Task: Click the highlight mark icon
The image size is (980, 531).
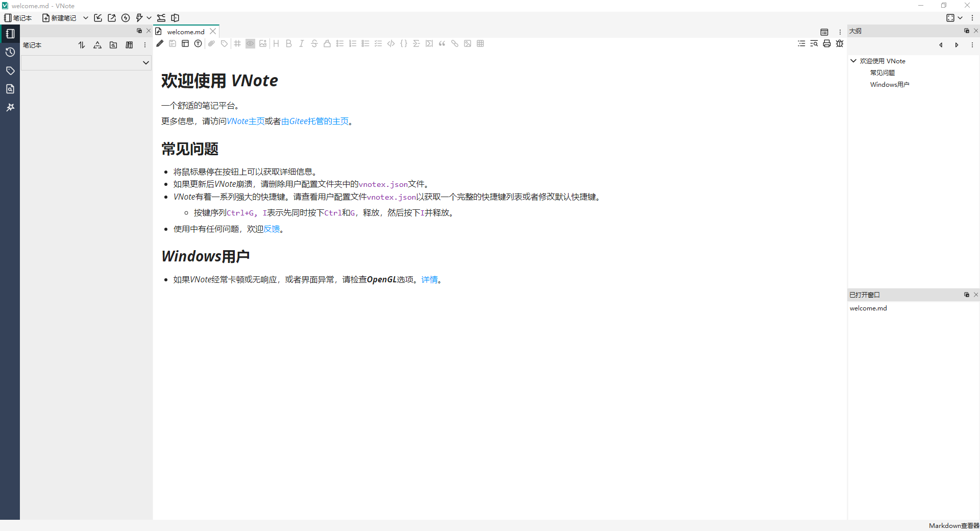Action: 327,44
